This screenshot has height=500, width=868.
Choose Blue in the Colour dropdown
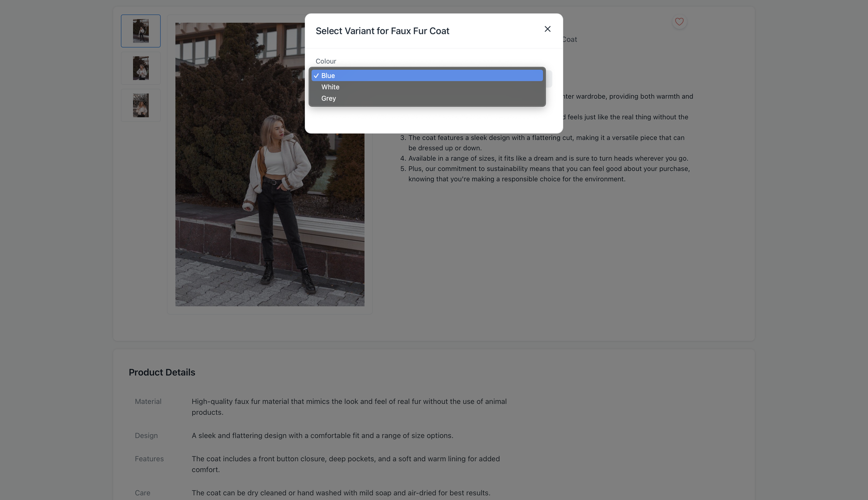point(427,75)
